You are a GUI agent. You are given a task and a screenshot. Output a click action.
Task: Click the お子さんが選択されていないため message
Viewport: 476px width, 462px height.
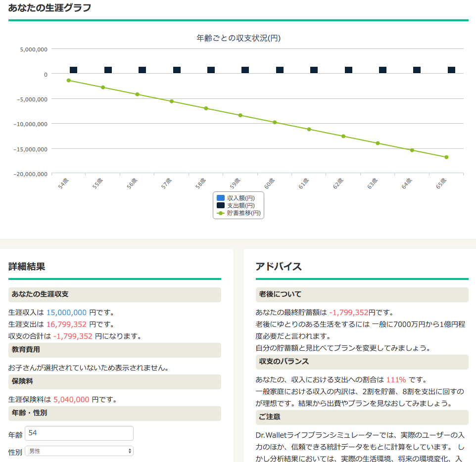coord(89,368)
